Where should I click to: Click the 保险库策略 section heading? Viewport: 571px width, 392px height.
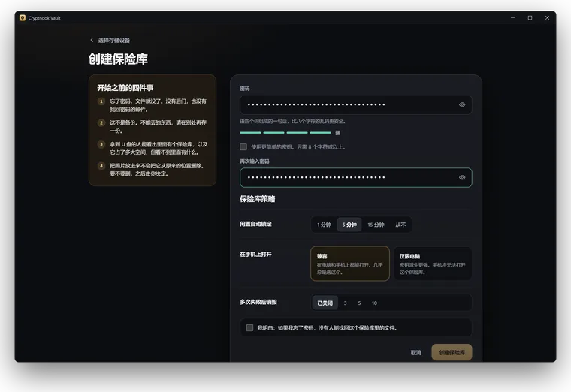pyautogui.click(x=258, y=199)
